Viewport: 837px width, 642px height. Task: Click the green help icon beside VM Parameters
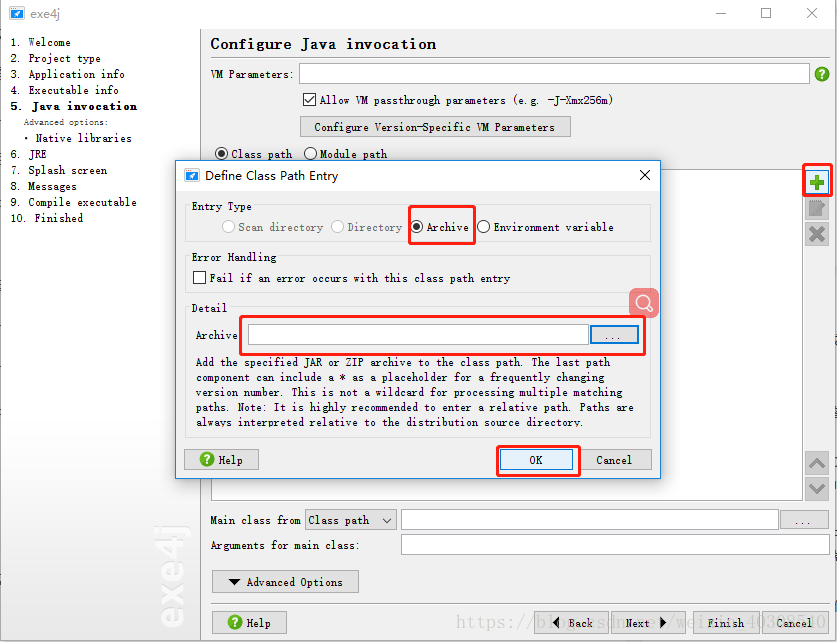coord(822,74)
